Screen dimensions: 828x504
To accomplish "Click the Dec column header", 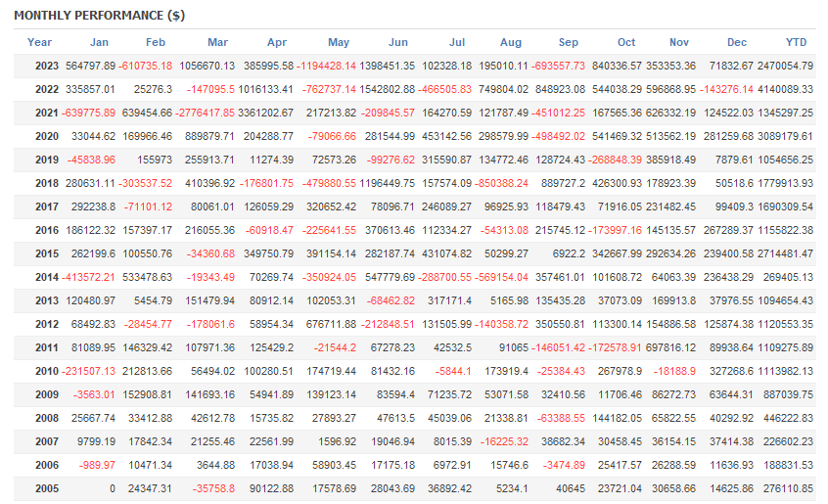I will pos(737,42).
